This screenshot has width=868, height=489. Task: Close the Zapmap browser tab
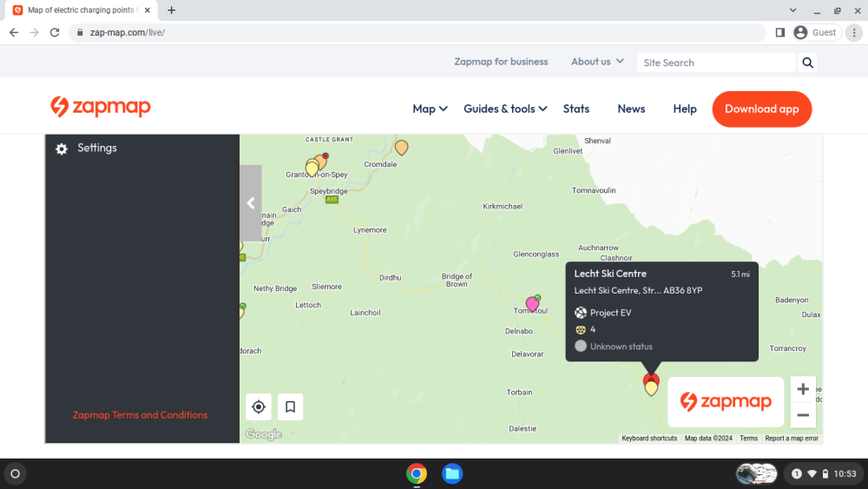click(x=148, y=10)
